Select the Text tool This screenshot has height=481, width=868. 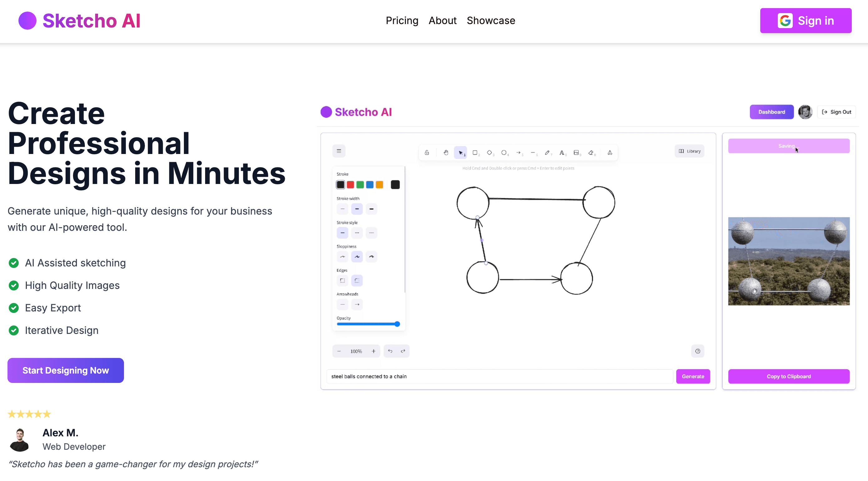pos(562,153)
